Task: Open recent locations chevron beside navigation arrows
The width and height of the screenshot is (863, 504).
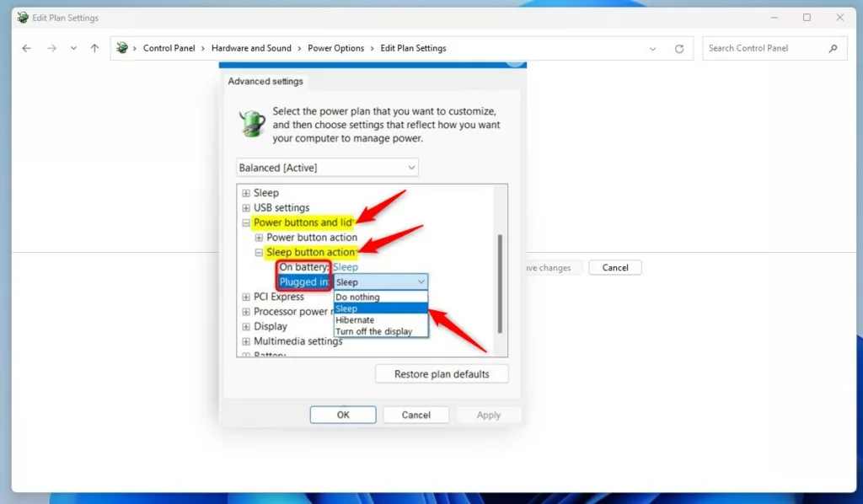Action: pos(73,48)
